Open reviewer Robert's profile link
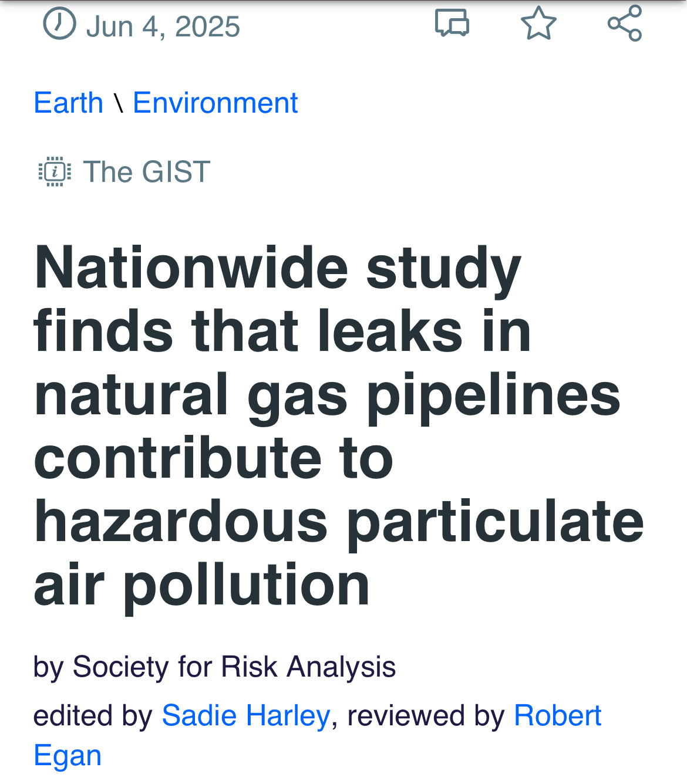This screenshot has height=784, width=687. (x=558, y=716)
